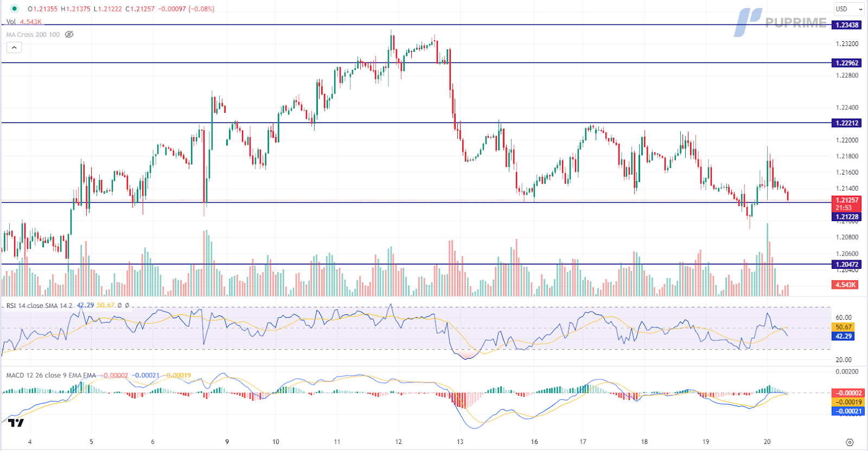
Task: Click date 12 on the time axis
Action: (x=399, y=442)
